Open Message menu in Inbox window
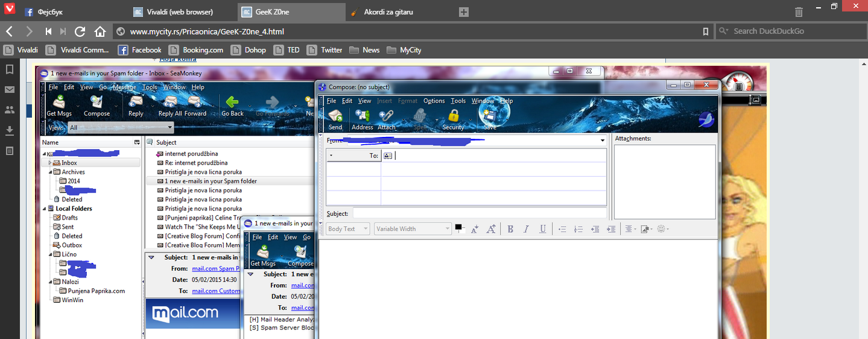Viewport: 868px width, 339px height. [124, 87]
